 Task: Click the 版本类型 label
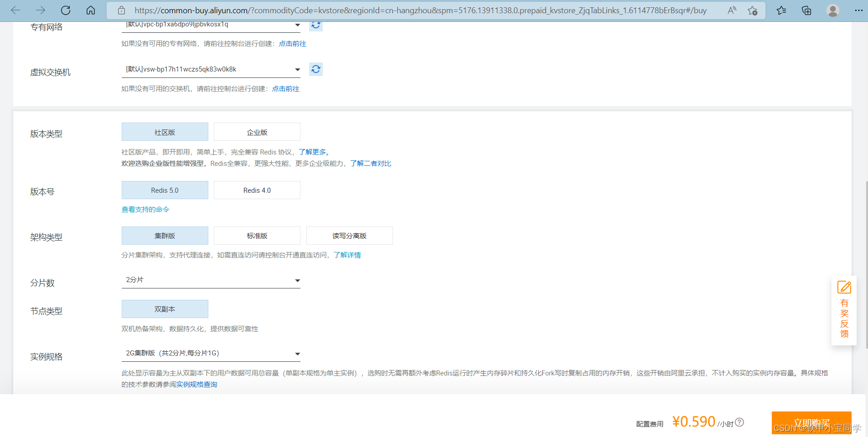point(46,134)
